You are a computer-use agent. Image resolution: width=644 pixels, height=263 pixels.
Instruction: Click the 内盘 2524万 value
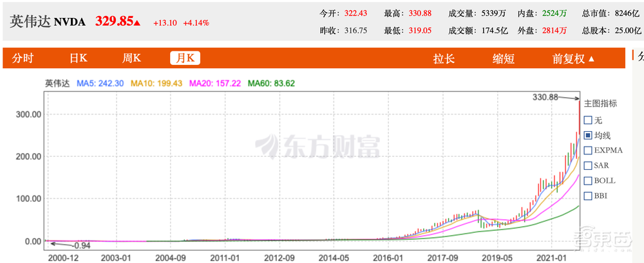point(542,13)
